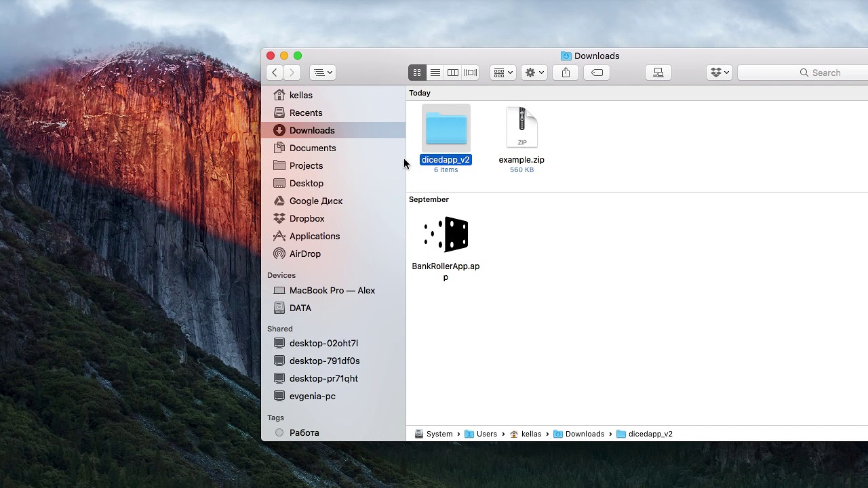Select MacBook Pro — Alex device
The width and height of the screenshot is (868, 488).
(x=334, y=290)
